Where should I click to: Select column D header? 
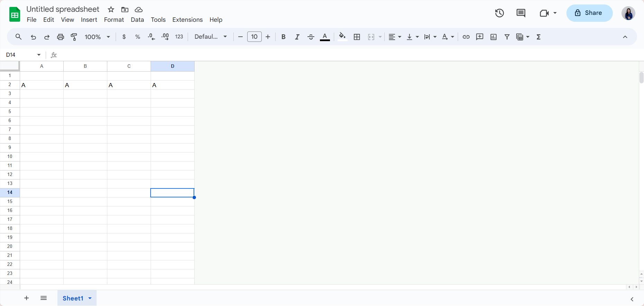click(172, 66)
